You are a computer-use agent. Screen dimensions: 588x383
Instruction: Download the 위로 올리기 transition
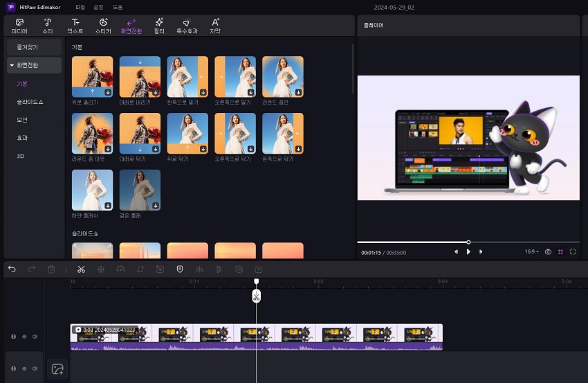(x=108, y=92)
